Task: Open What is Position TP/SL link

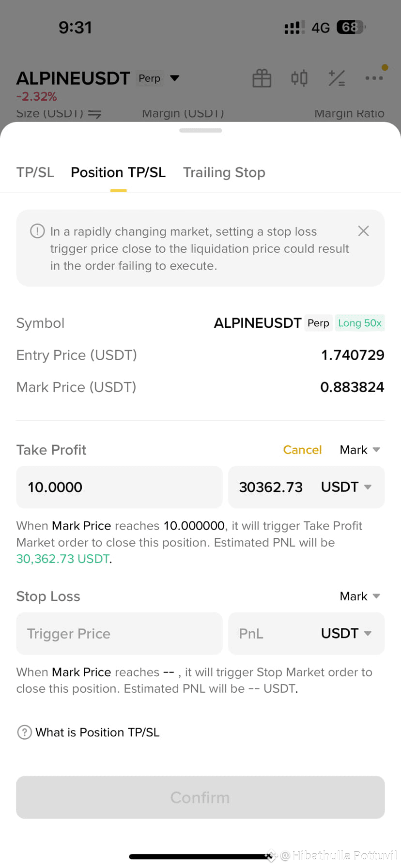Action: pyautogui.click(x=97, y=732)
